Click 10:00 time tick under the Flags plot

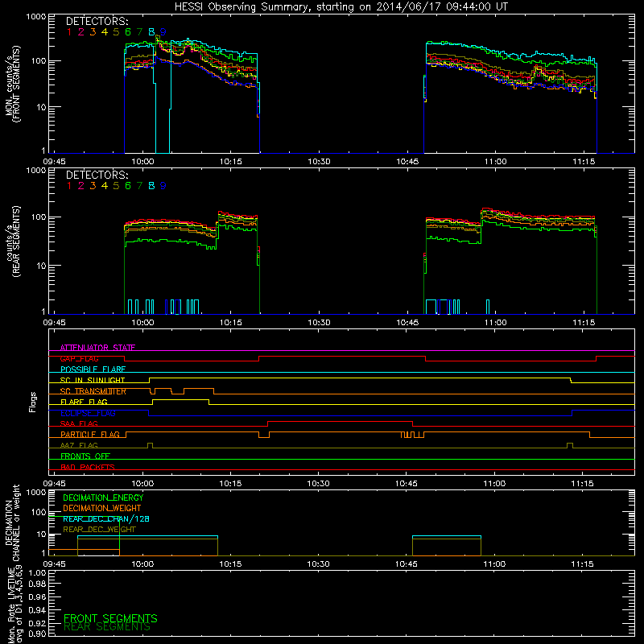tap(142, 484)
